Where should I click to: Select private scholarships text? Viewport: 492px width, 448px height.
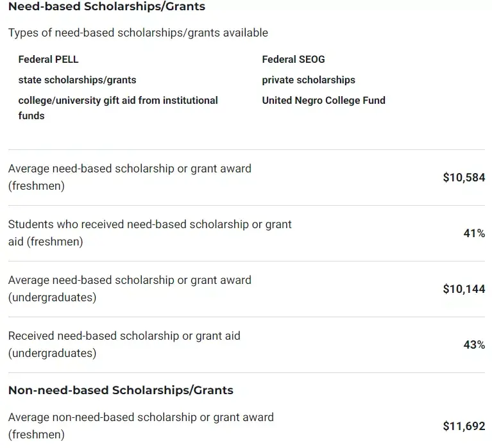309,80
